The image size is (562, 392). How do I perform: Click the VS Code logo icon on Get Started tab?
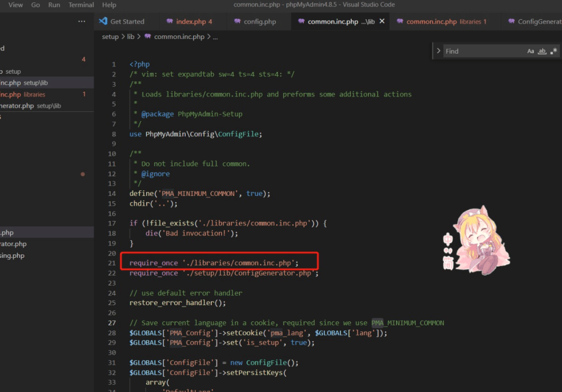tap(103, 21)
